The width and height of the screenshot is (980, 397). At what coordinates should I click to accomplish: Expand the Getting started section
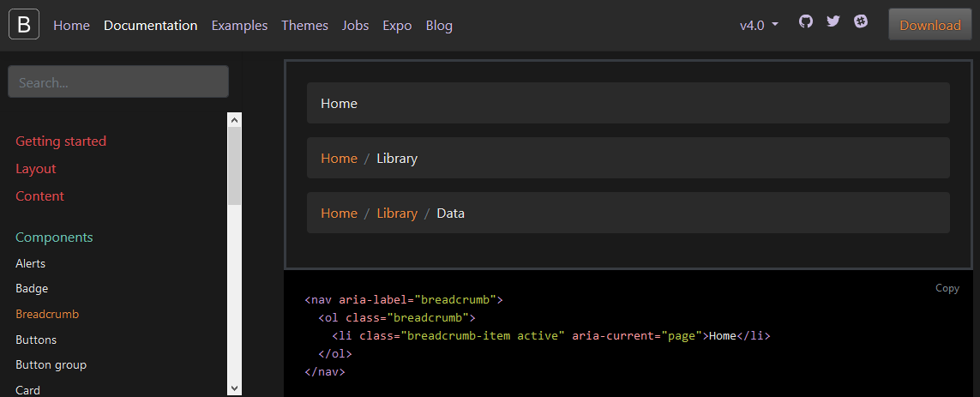pos(61,141)
